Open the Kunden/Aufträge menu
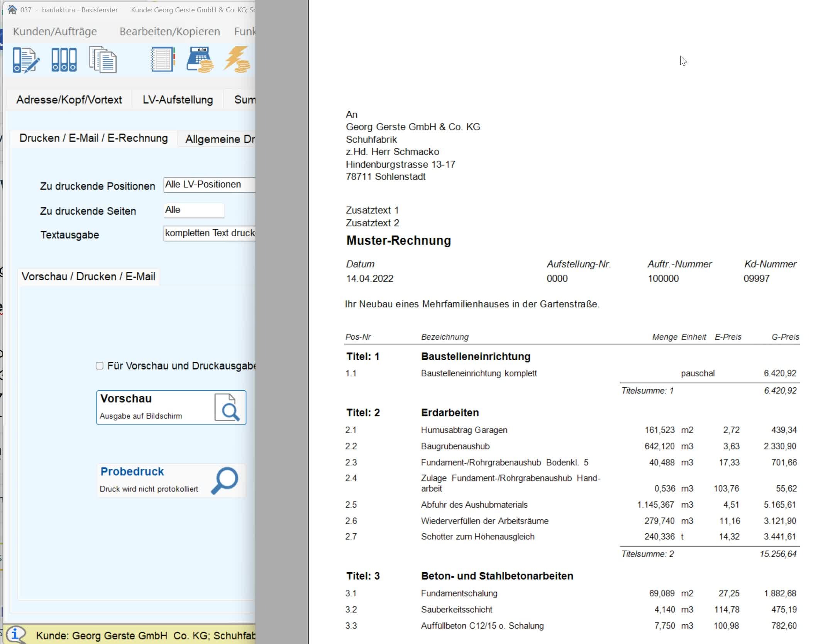 click(55, 31)
